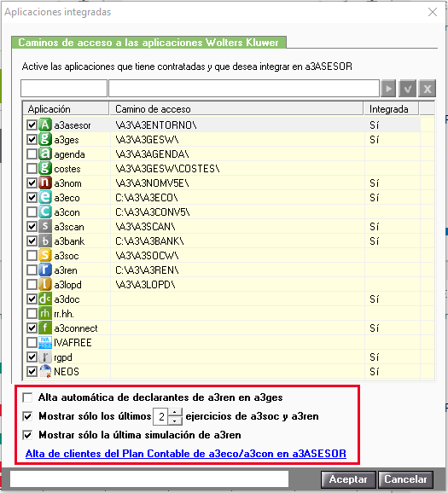Uncheck the NEOS application checkbox
Viewport: 448px width, 493px height.
pyautogui.click(x=32, y=371)
